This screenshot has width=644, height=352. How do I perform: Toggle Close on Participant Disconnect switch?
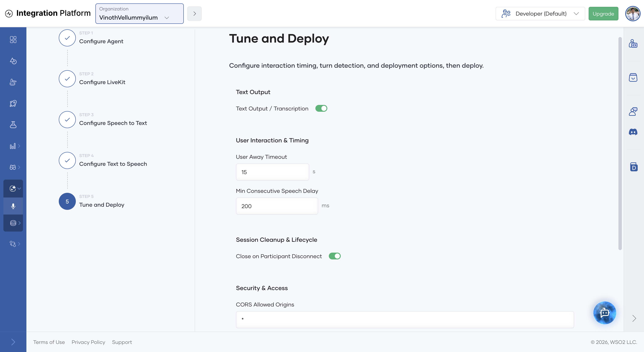[335, 256]
